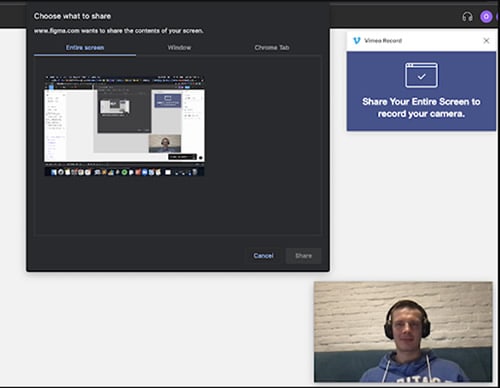The width and height of the screenshot is (500, 388).
Task: Select the Entire screen tab
Action: [x=85, y=48]
